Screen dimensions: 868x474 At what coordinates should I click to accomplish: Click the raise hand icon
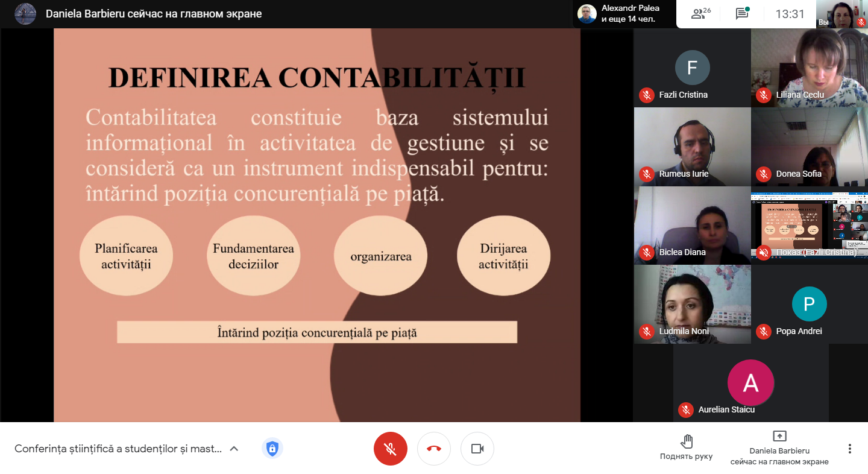coord(686,441)
